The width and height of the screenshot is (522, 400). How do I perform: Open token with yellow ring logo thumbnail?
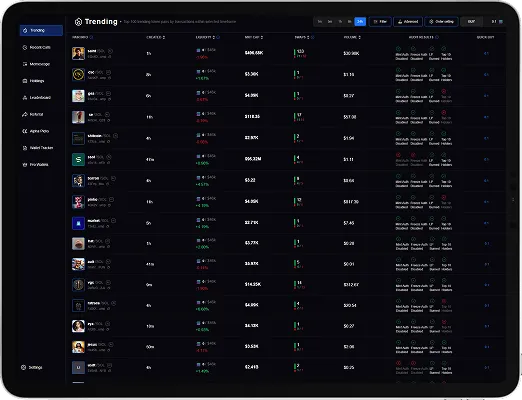78,74
